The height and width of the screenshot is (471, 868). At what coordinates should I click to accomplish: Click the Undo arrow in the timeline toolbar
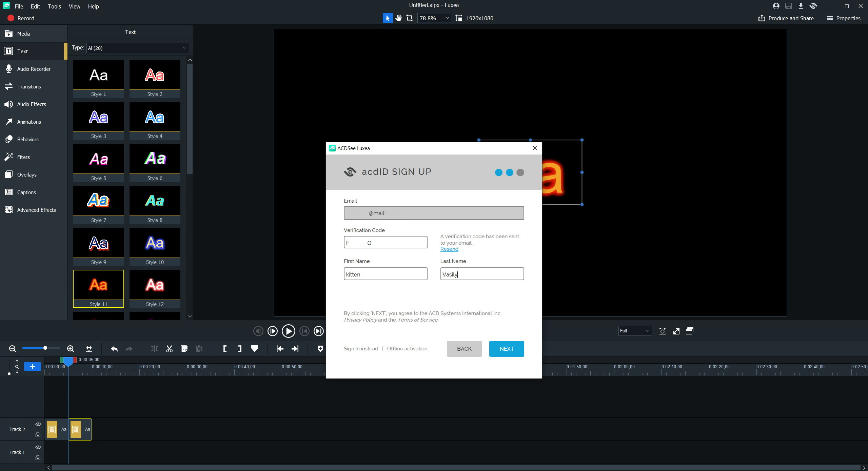114,349
